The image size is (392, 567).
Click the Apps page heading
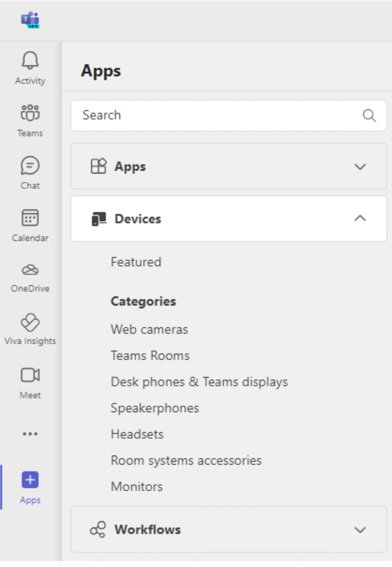101,71
